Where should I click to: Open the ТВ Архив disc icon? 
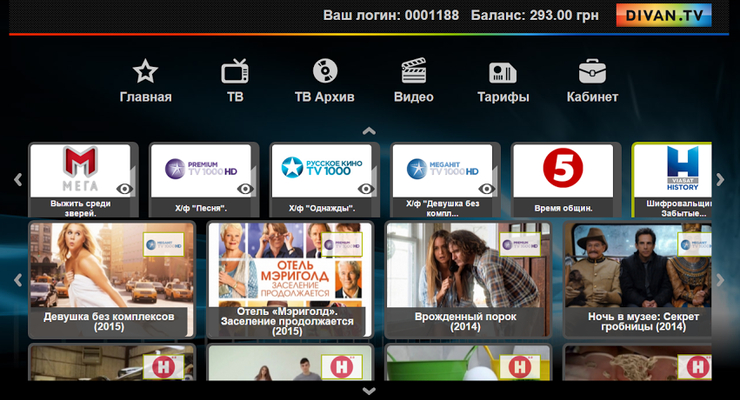(325, 71)
